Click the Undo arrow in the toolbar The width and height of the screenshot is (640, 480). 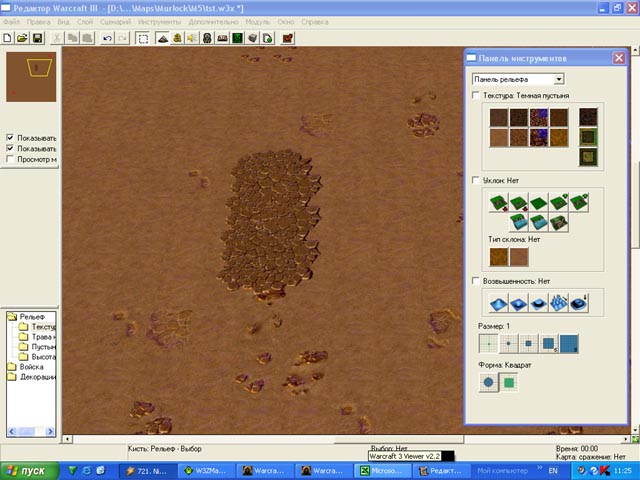pos(106,38)
